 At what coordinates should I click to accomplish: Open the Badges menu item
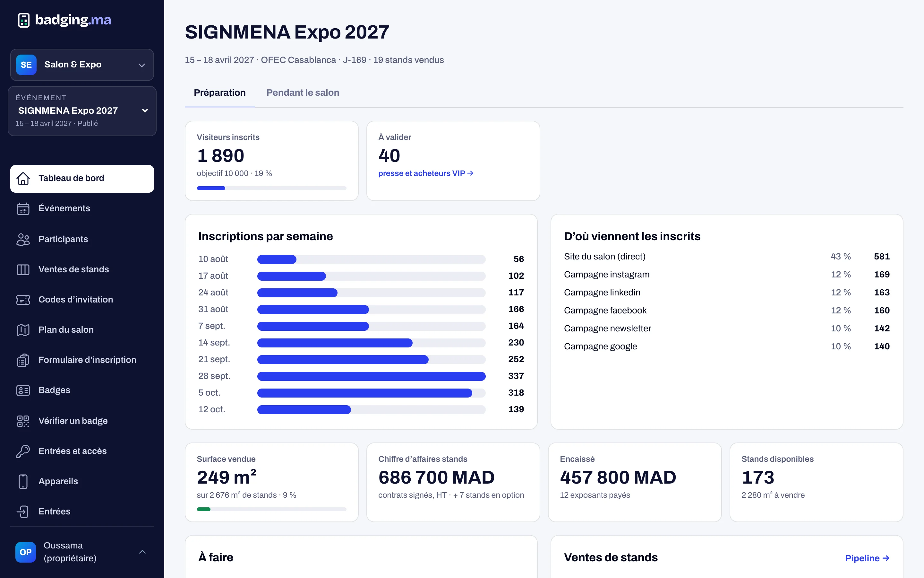point(82,390)
